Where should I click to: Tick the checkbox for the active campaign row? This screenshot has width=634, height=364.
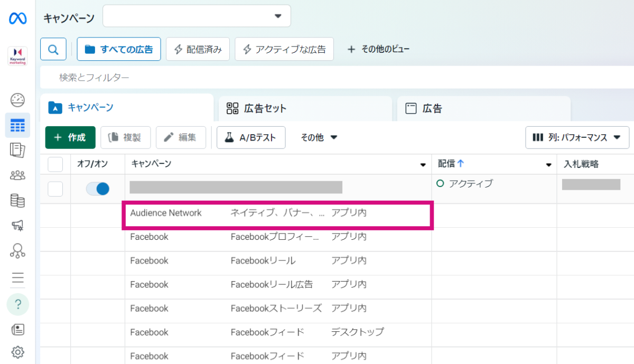point(55,189)
